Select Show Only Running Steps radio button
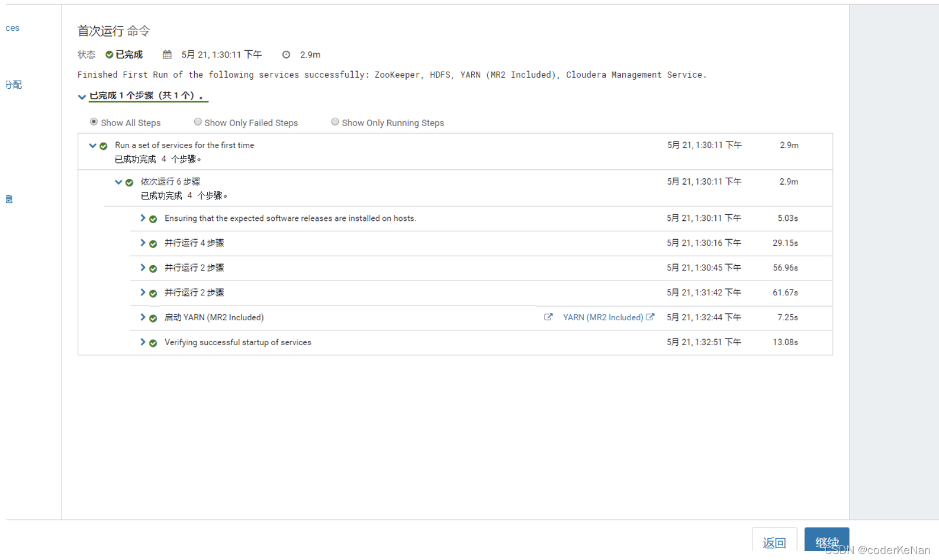Viewport: 939px width, 560px height. coord(335,122)
